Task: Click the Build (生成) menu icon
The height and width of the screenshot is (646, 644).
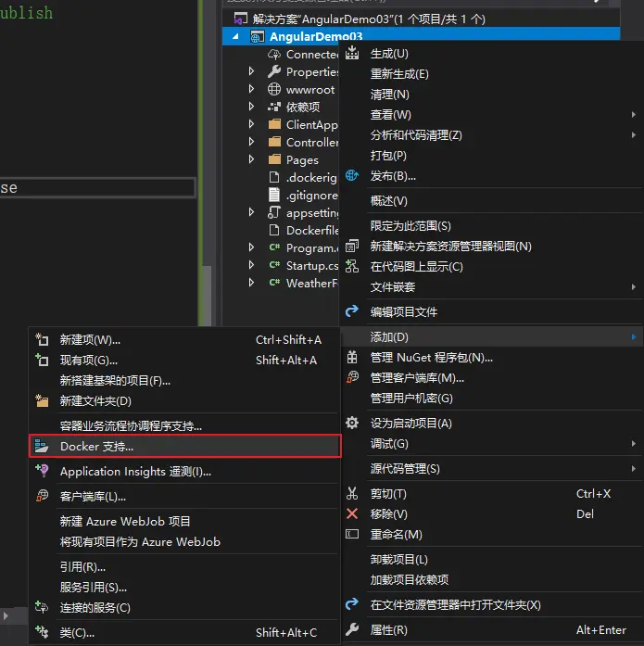Action: 352,53
